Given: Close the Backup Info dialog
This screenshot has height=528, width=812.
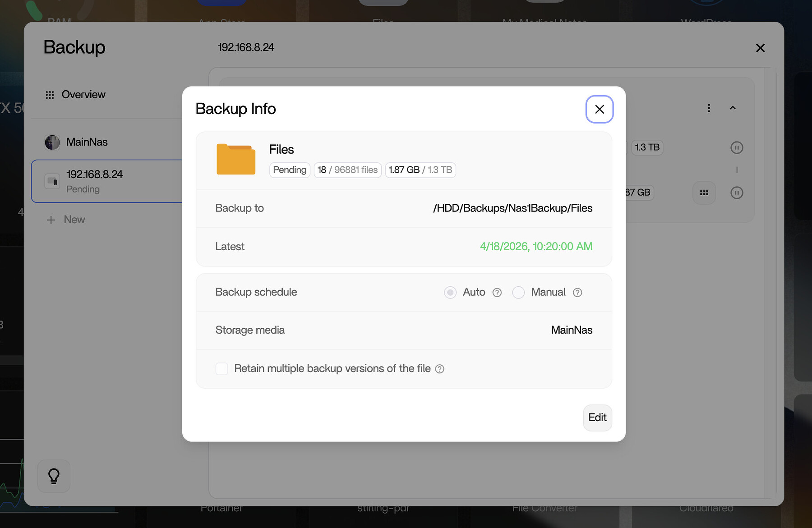Looking at the screenshot, I should coord(599,109).
